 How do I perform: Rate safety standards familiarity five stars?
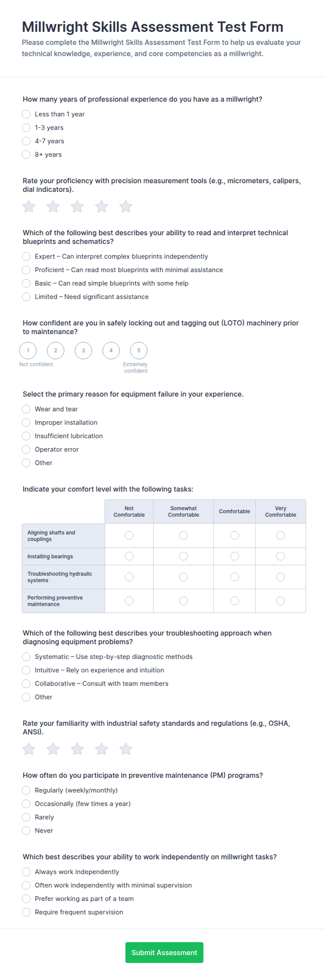pos(126,749)
